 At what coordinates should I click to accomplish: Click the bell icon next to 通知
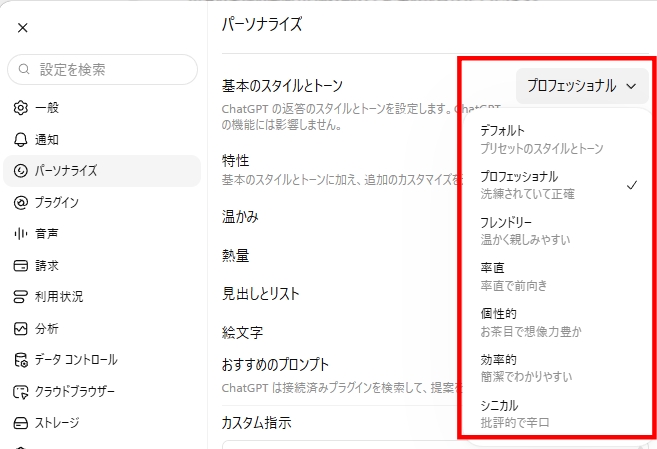point(21,139)
